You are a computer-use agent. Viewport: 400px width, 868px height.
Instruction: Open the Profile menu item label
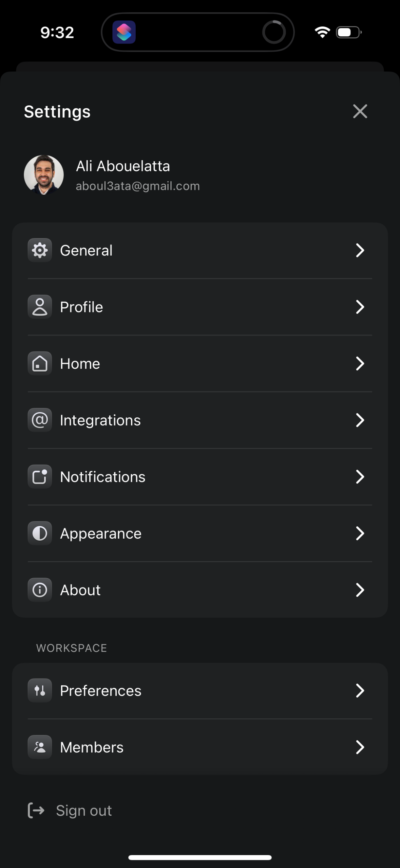(81, 307)
